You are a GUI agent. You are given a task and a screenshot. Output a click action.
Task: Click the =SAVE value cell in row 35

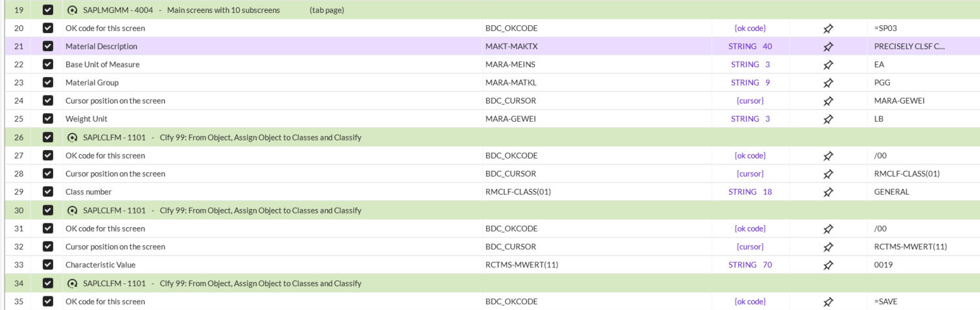[x=886, y=302]
